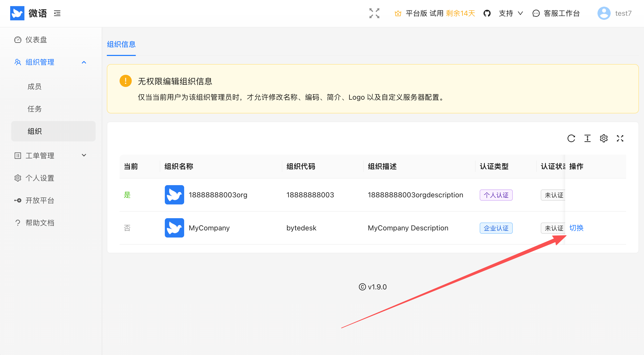Click 未认证 tag in 18888888003org row
Screen dimensions: 644x355
[553, 195]
